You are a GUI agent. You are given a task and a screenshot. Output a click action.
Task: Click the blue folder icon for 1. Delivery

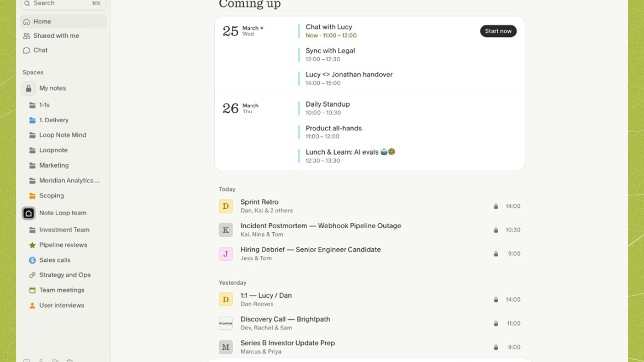click(x=32, y=121)
